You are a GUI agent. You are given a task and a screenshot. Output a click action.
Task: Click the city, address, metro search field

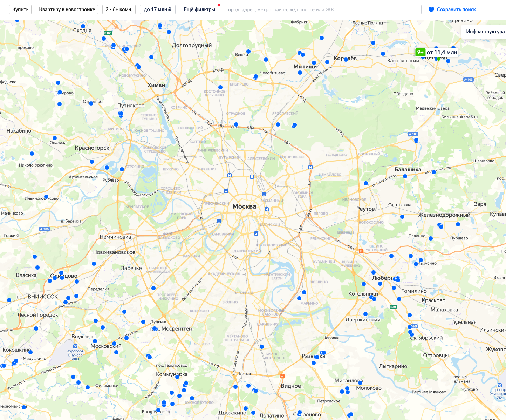click(x=322, y=9)
